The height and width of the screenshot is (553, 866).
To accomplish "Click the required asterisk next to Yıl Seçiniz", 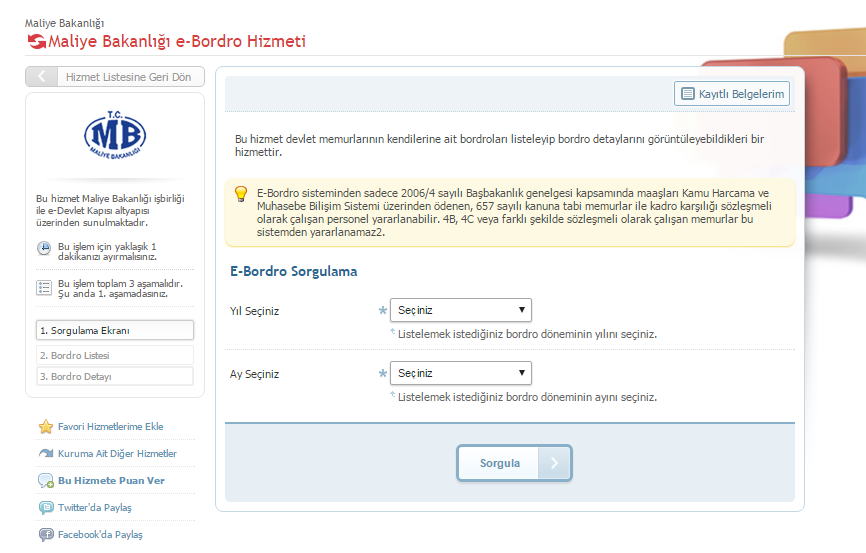I will point(382,310).
